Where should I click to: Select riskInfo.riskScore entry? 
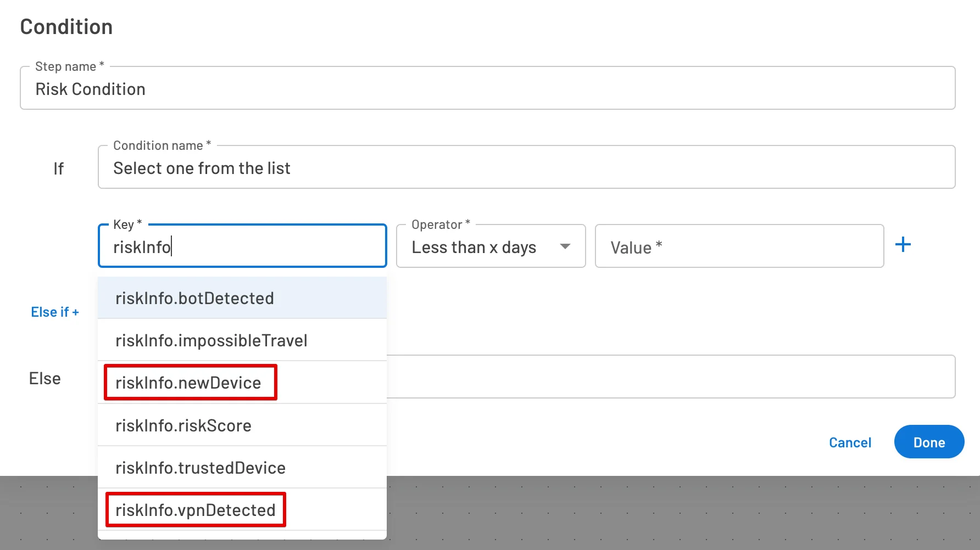(x=242, y=425)
